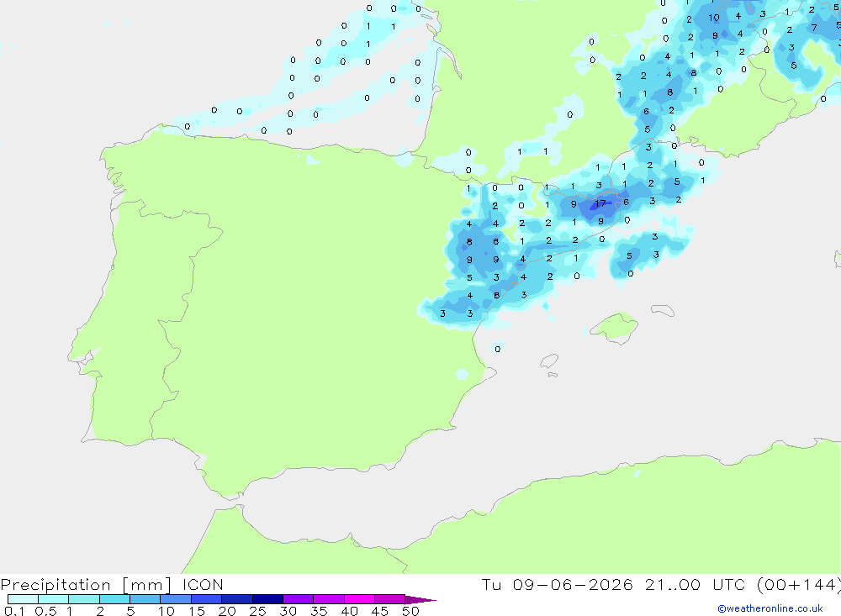Click the 1–2 mm legend color swatch
The image size is (841, 616).
pyautogui.click(x=83, y=599)
